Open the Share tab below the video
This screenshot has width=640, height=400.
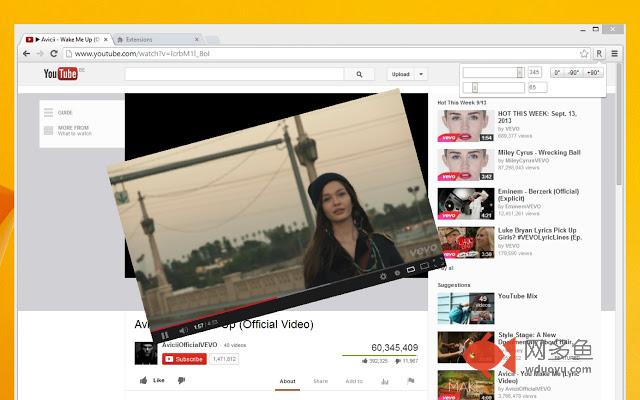[x=320, y=381]
